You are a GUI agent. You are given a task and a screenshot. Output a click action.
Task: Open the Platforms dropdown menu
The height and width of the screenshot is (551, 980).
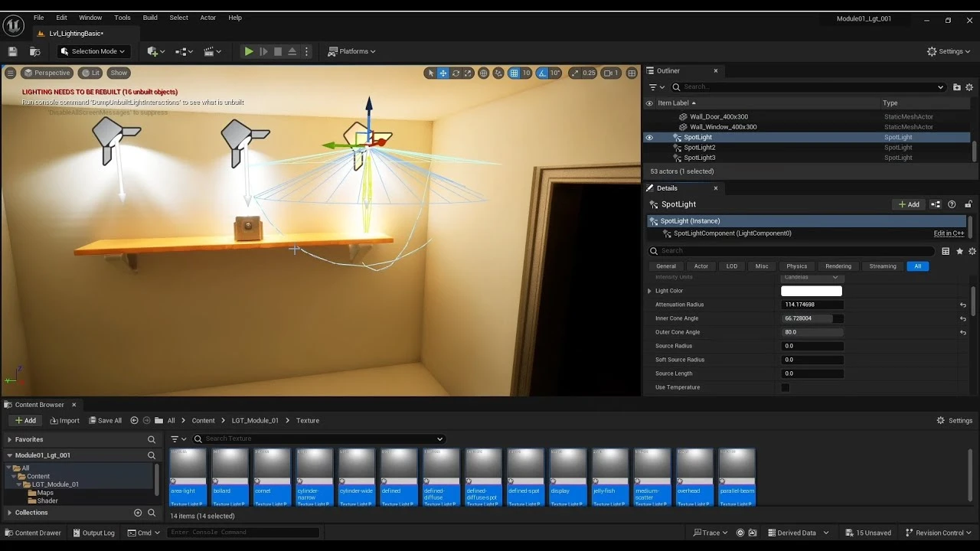click(x=351, y=51)
